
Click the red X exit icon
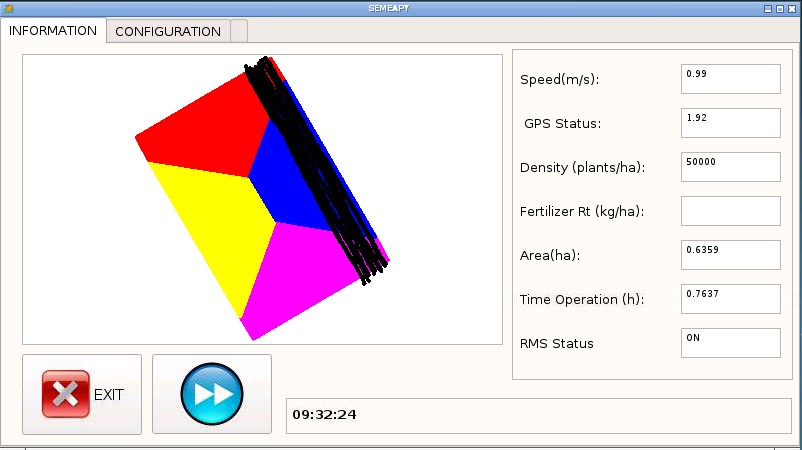click(x=65, y=394)
